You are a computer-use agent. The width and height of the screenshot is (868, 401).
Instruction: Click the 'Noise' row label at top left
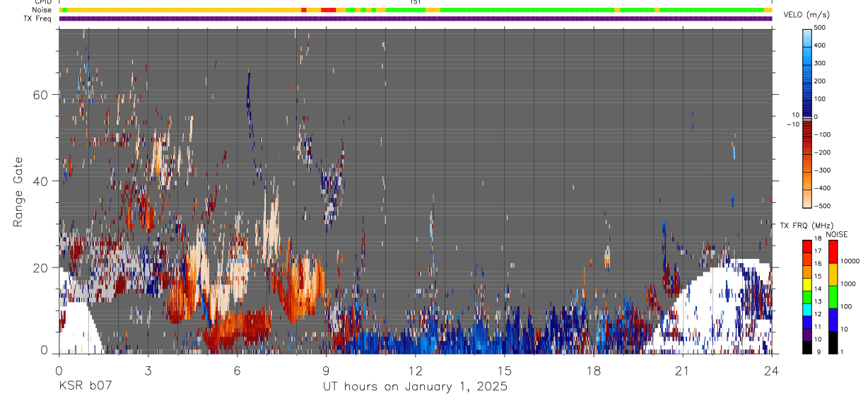[42, 10]
